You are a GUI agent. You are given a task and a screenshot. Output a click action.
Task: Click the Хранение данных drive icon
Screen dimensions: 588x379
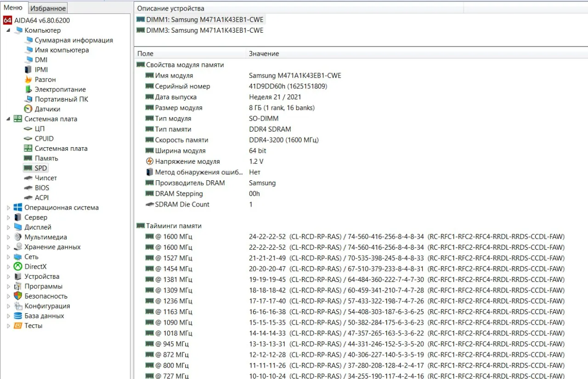click(18, 247)
